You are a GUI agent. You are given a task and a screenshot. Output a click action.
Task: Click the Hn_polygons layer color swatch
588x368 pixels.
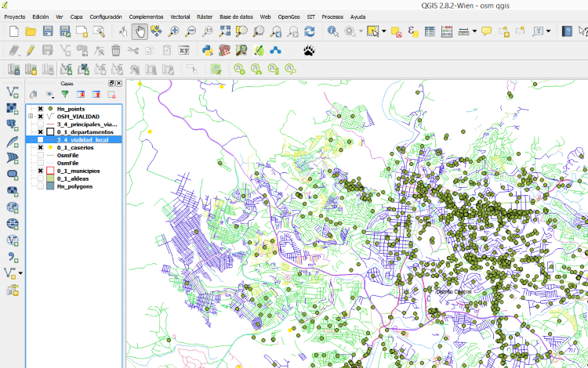point(50,186)
